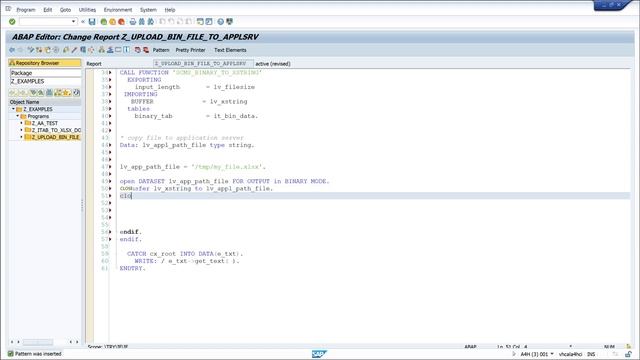
Task: Click the Print icon
Action: point(133,22)
